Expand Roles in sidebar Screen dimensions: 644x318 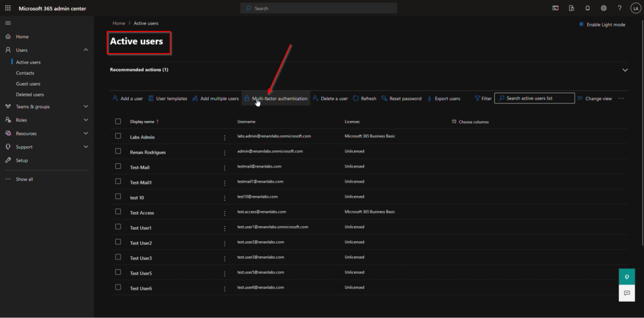click(86, 120)
